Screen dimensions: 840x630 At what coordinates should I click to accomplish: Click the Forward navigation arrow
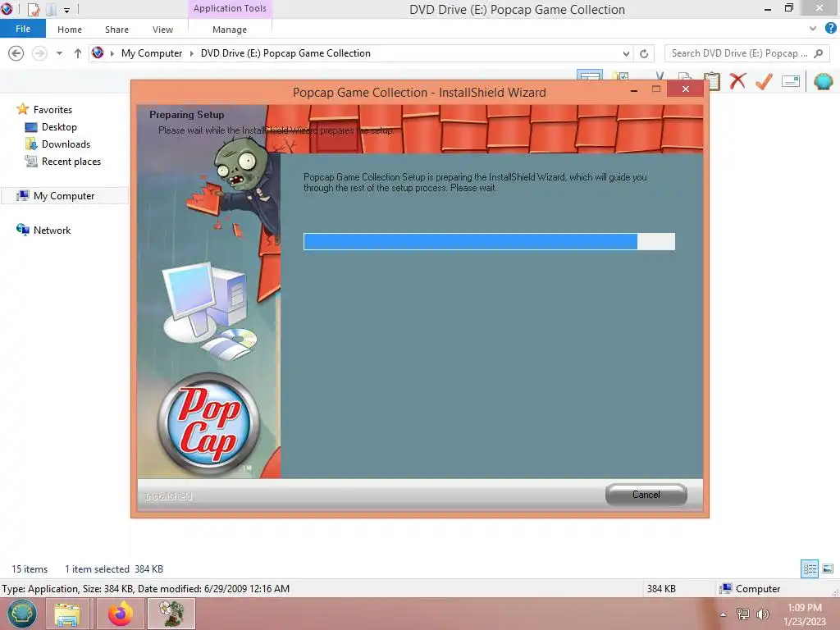pyautogui.click(x=39, y=53)
